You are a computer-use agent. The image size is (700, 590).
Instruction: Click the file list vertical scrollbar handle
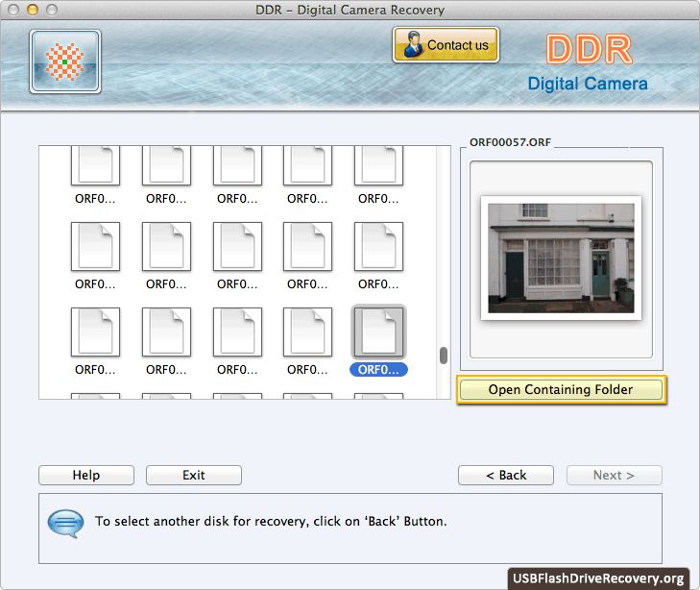(x=444, y=356)
